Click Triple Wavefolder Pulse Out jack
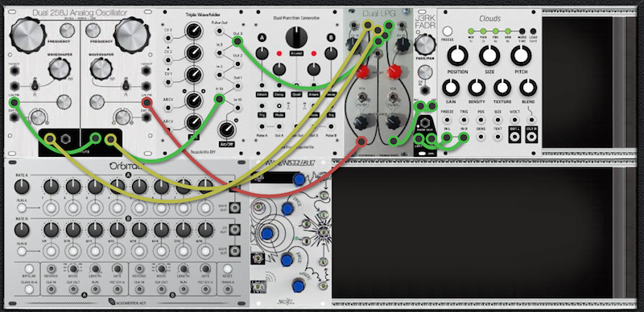This screenshot has width=644, height=312. coord(220,30)
